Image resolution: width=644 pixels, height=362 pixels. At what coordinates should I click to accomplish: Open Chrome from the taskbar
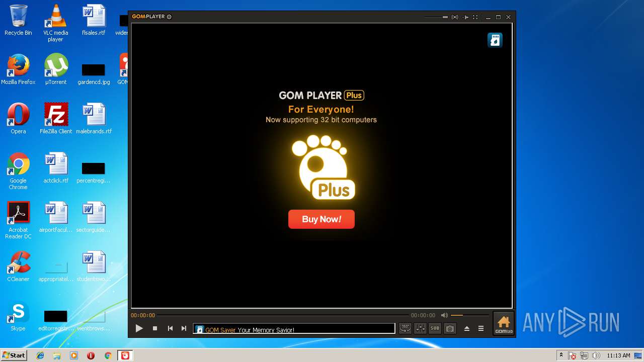(108, 355)
